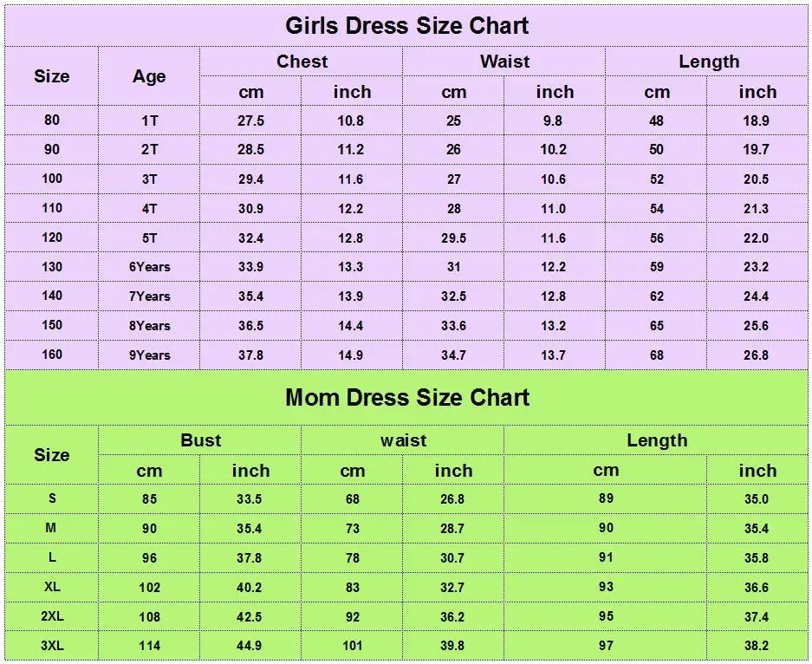Select the lowercase waist header in mom chart
The image size is (812, 664).
pyautogui.click(x=404, y=440)
